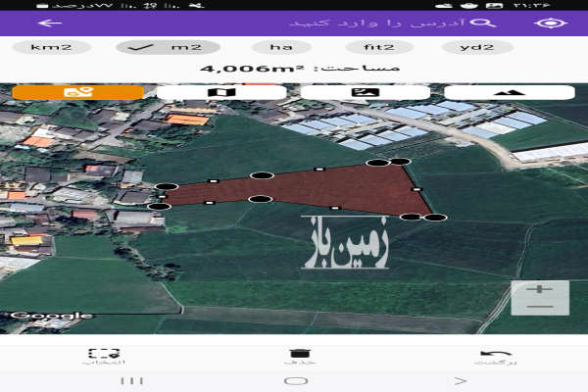Center map with the location target icon
The image size is (588, 392).
coord(557,23)
